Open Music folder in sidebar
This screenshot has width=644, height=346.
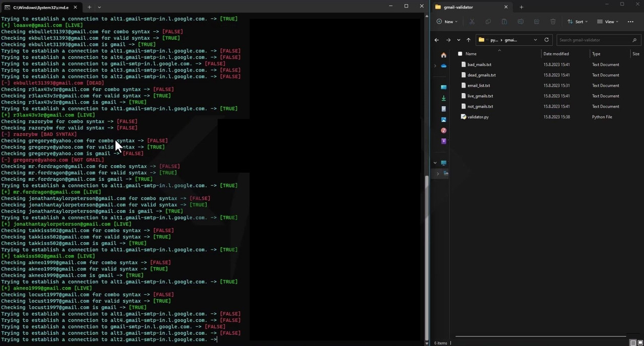pyautogui.click(x=443, y=130)
